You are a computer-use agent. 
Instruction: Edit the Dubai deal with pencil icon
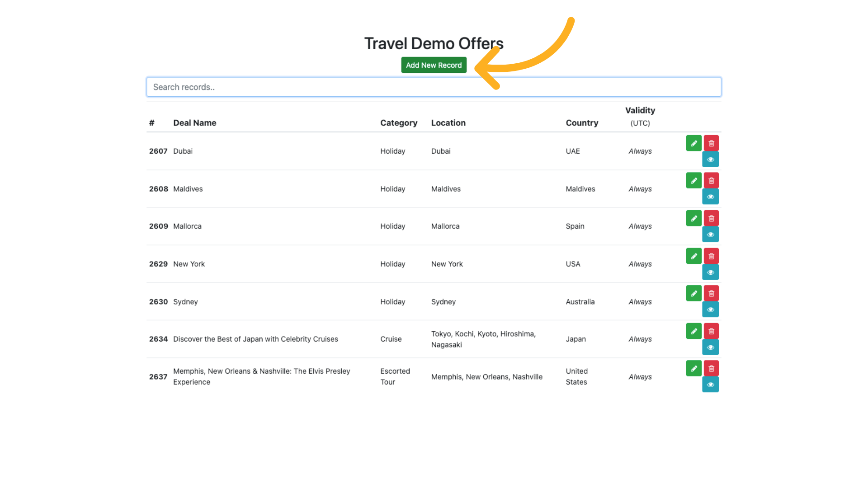[x=693, y=143]
